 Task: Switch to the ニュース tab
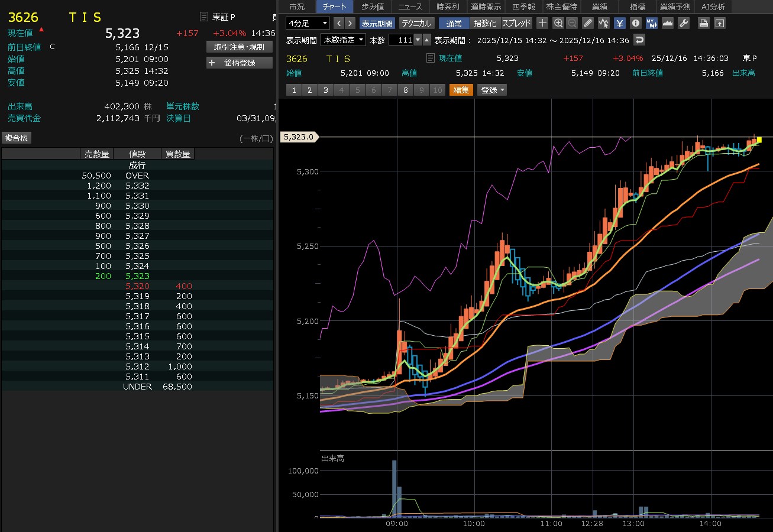[x=410, y=7]
